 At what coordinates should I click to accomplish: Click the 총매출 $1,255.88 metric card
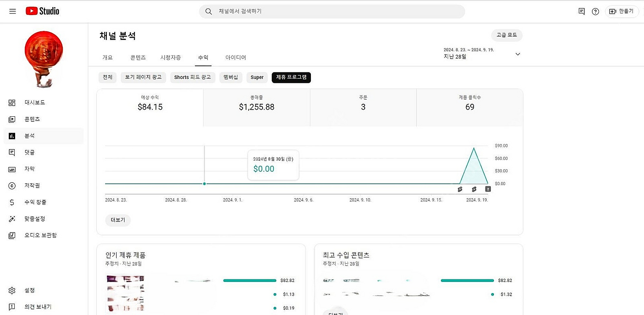point(257,107)
